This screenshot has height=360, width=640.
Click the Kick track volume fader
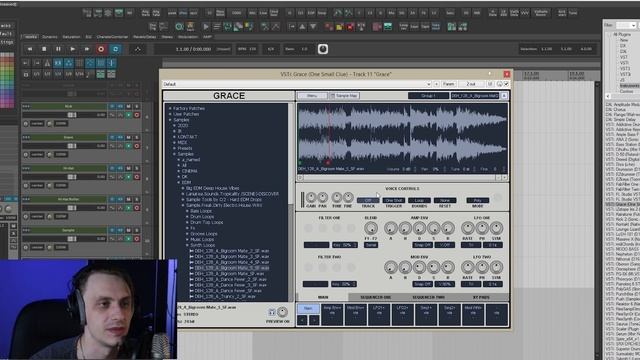tap(72, 115)
